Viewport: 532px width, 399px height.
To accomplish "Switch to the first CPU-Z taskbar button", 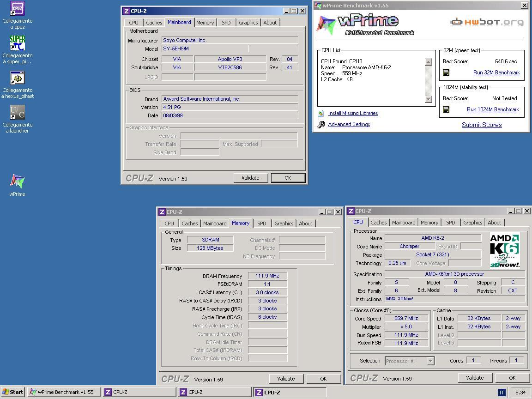I will (139, 392).
